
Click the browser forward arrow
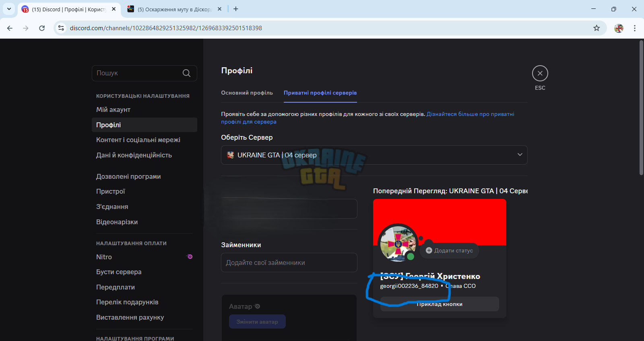coord(26,28)
